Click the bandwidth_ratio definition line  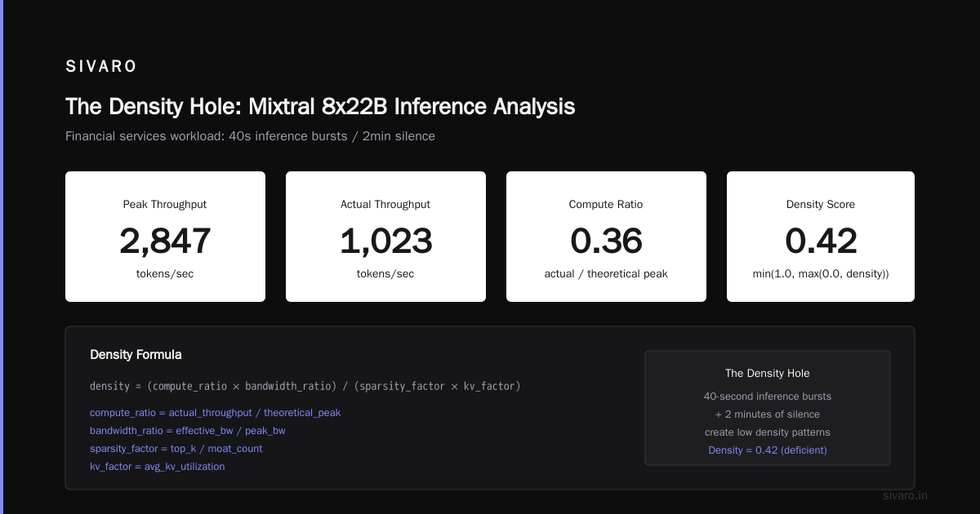pos(188,430)
